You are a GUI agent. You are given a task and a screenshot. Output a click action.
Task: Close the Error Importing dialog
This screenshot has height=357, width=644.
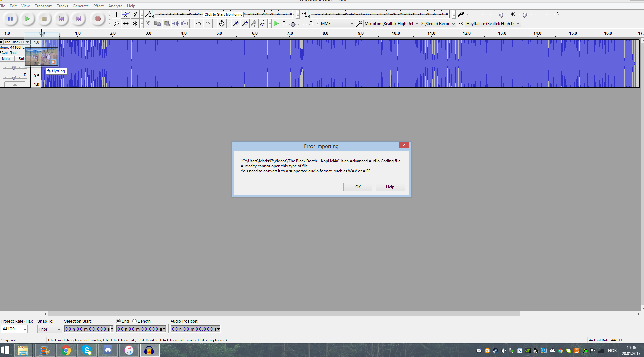pos(404,145)
